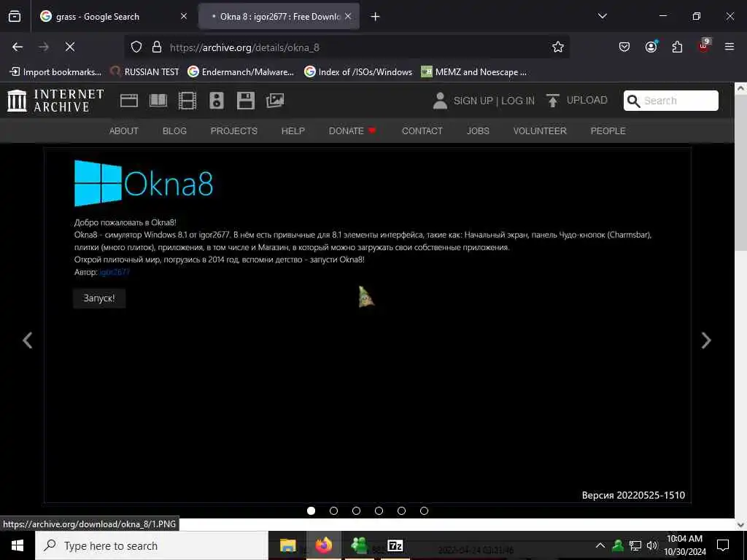Open the Audio speaker icon

[217, 101]
